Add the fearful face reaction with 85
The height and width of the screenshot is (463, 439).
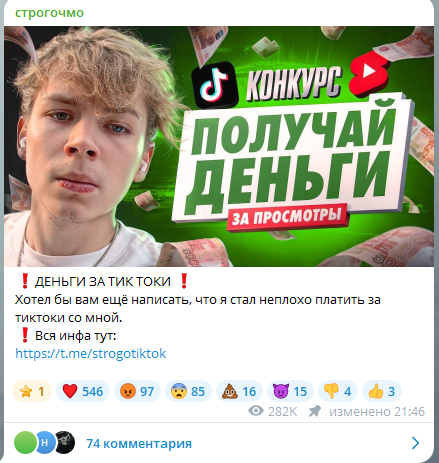(x=188, y=391)
